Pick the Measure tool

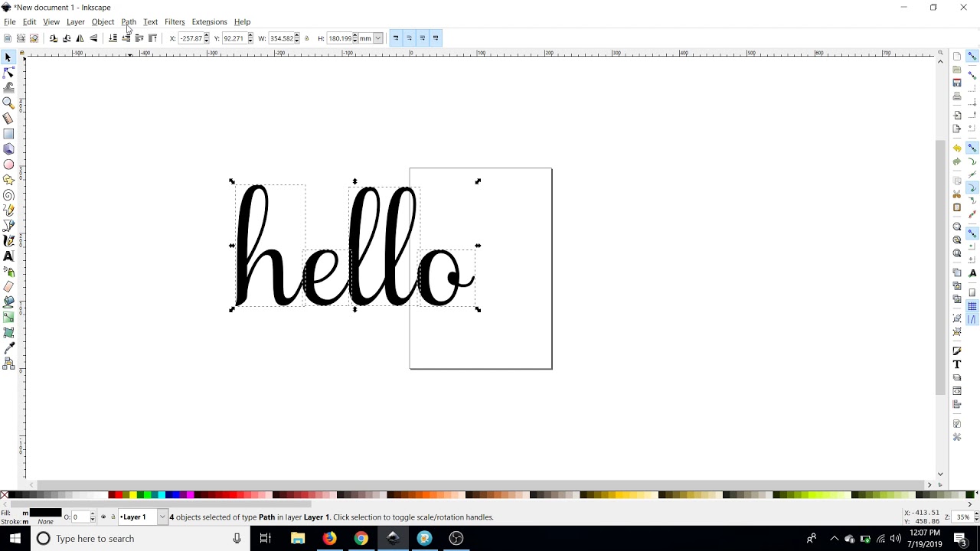click(x=8, y=119)
